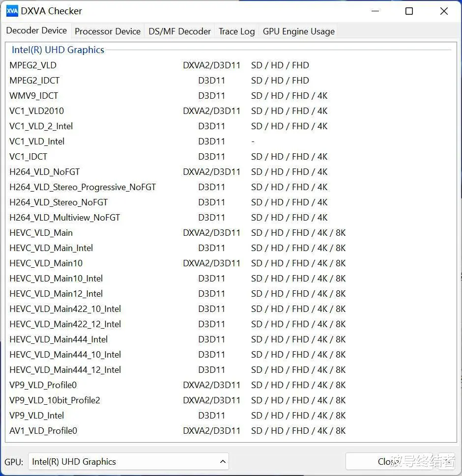Maximize the DXVA Checker window
The width and height of the screenshot is (462, 476).
(409, 11)
